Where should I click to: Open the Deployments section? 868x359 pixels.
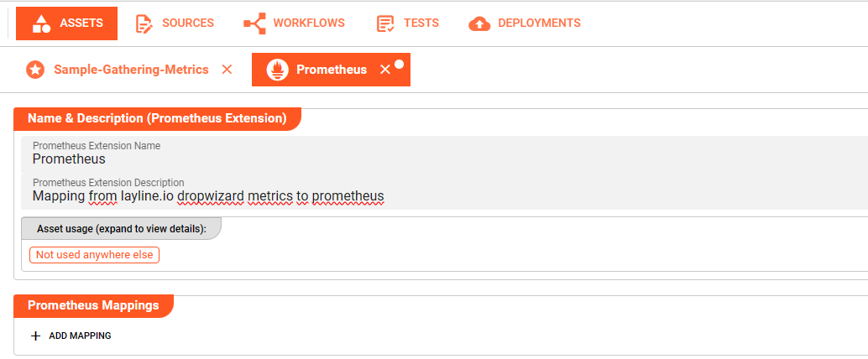pos(539,23)
